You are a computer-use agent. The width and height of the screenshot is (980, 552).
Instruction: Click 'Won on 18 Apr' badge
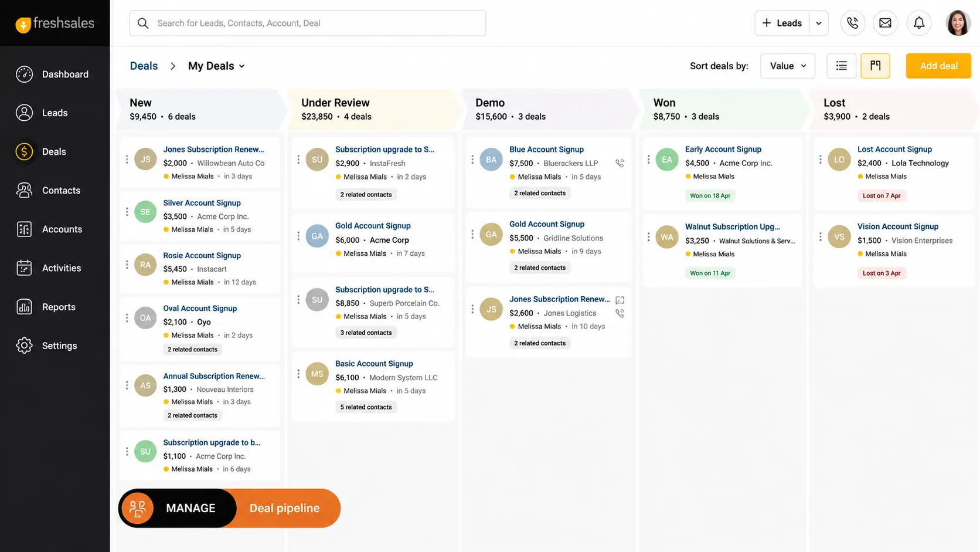click(710, 196)
